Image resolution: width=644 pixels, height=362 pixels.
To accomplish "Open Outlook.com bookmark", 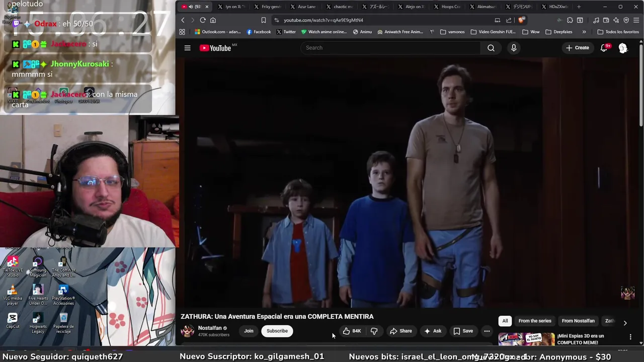I will [x=218, y=32].
